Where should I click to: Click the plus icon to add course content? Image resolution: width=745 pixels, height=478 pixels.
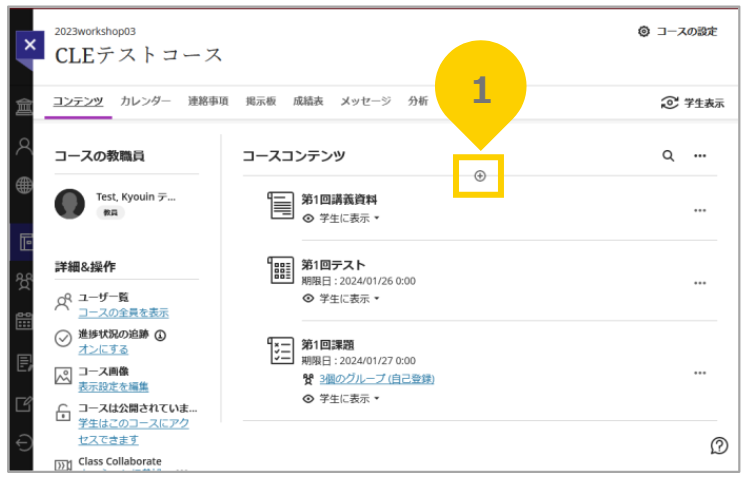(x=479, y=176)
